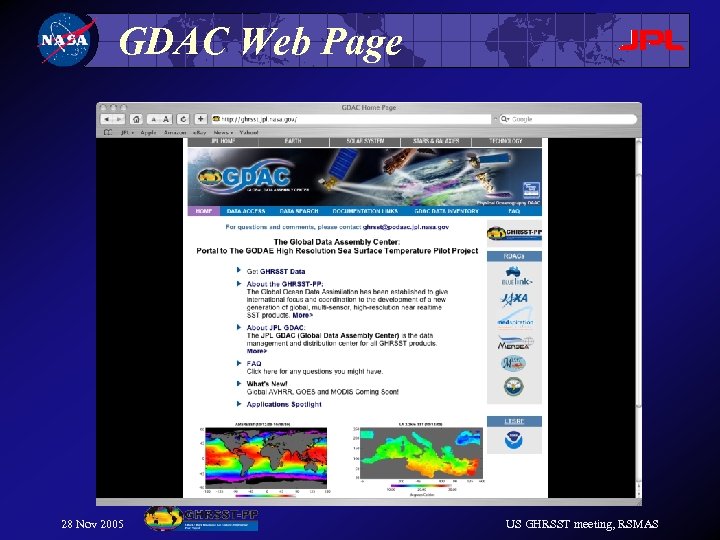Click the Add Bookmark plus button
Viewport: 720px width, 540px height.
pyautogui.click(x=201, y=119)
